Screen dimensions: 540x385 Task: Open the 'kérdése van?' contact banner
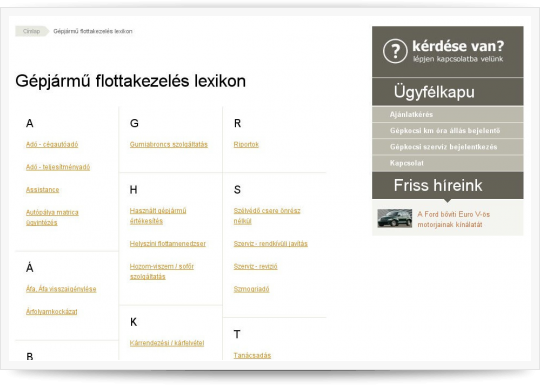(x=447, y=51)
